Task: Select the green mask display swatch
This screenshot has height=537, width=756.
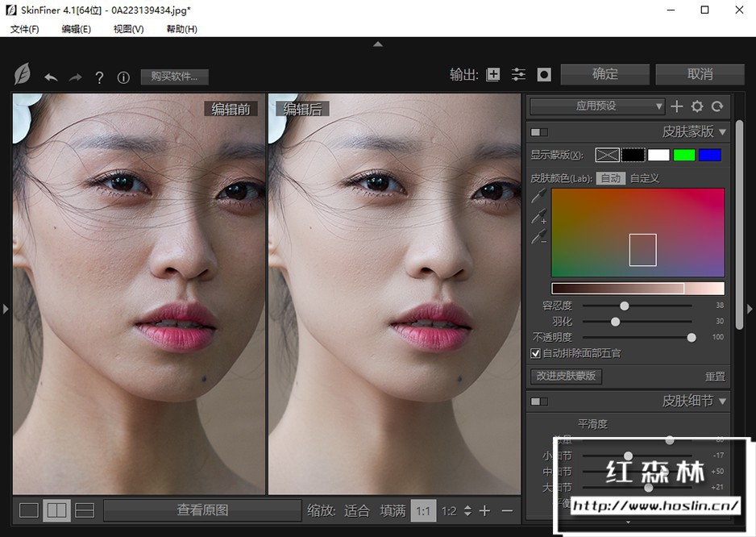Action: (x=684, y=155)
